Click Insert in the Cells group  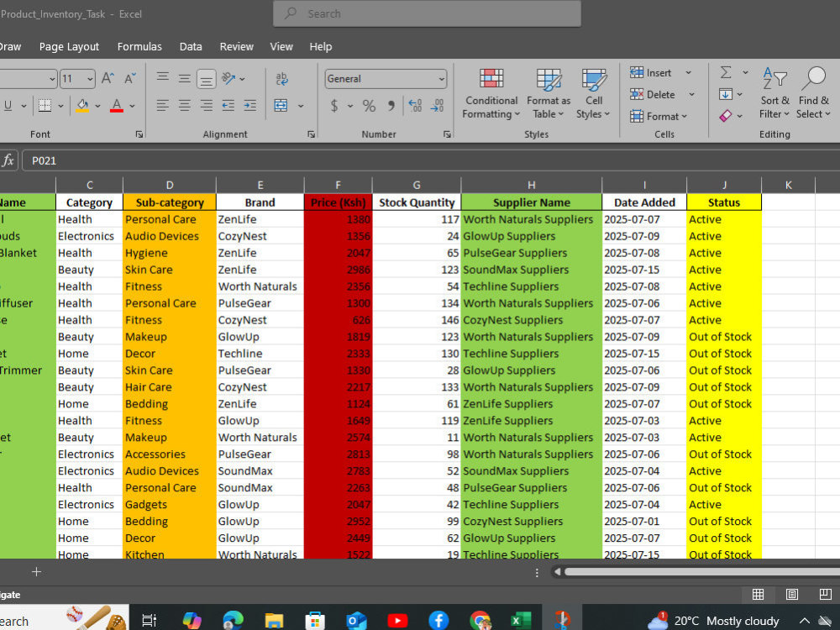click(x=651, y=73)
